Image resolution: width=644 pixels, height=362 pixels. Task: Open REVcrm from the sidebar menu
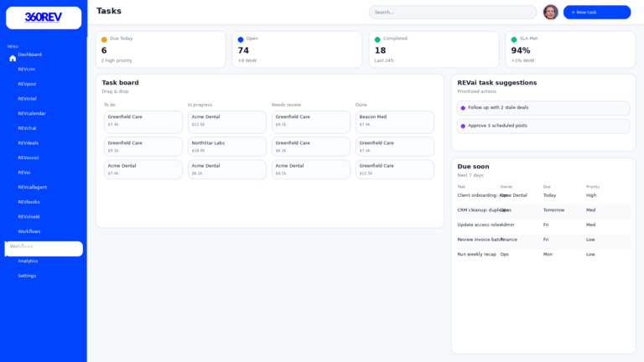27,70
